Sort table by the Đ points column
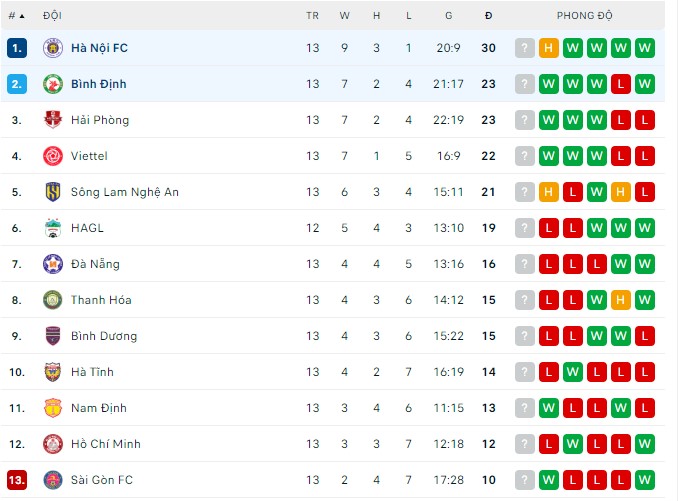This screenshot has height=501, width=678. [x=488, y=16]
